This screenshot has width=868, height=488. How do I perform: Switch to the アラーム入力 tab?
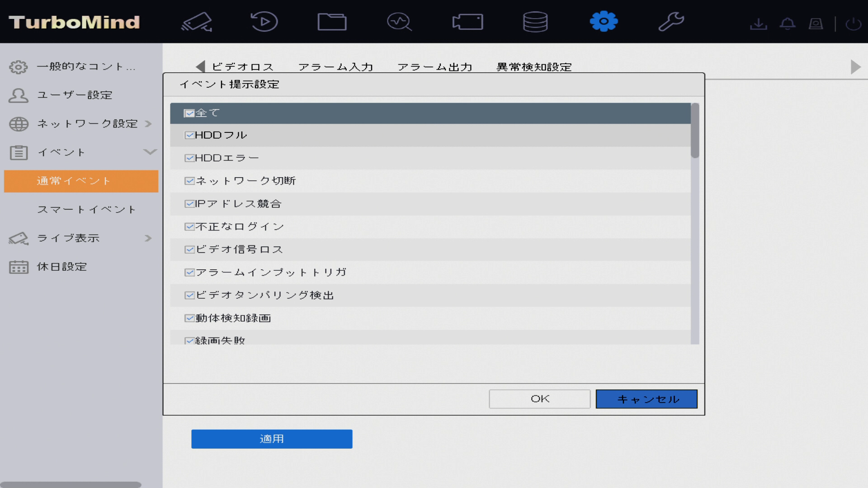coord(335,67)
